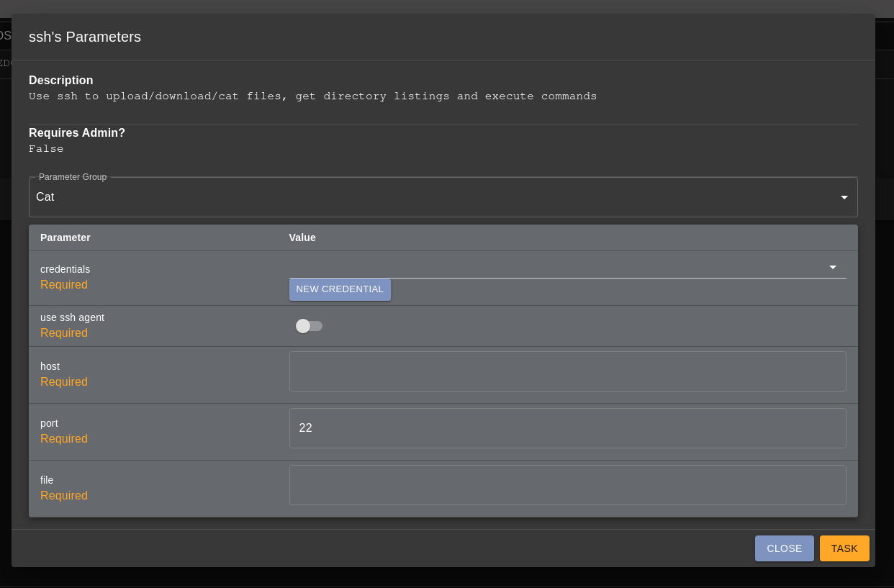Click the Parameter Group dropdown arrow icon
This screenshot has width=894, height=588.
tap(844, 196)
